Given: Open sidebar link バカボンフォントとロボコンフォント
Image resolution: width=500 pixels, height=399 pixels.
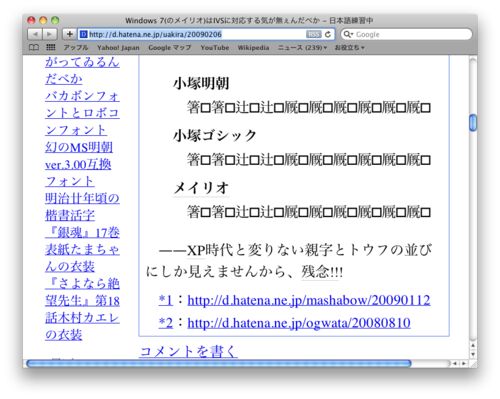Looking at the screenshot, I should coord(82,113).
